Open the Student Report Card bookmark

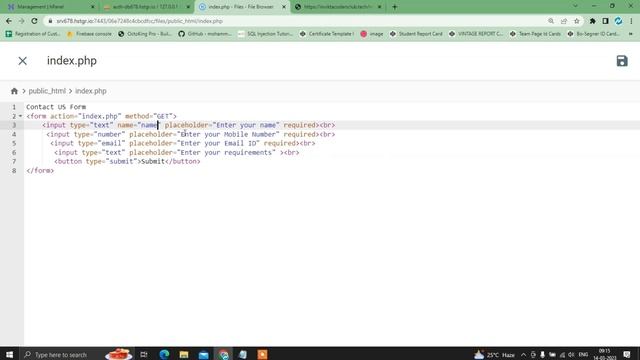click(416, 34)
